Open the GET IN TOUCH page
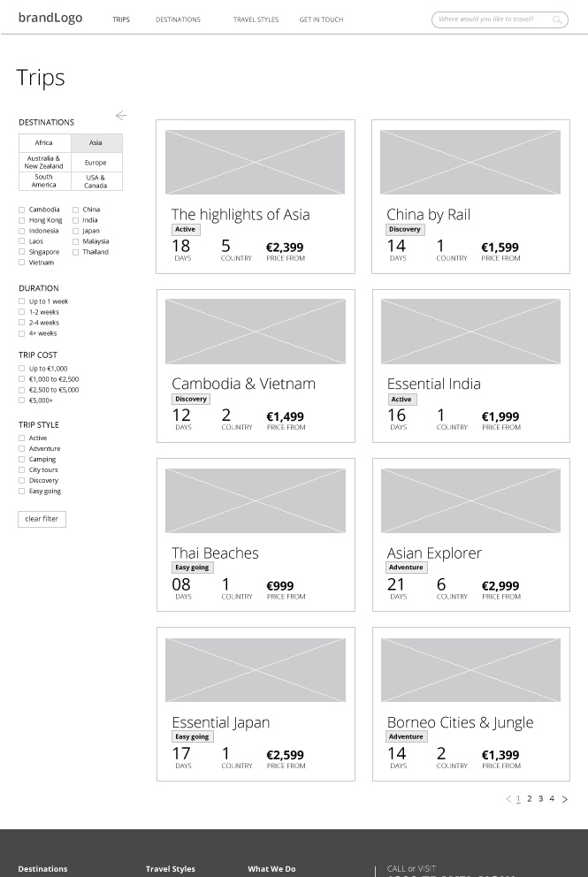Screen dimensions: 588x877 (321, 19)
